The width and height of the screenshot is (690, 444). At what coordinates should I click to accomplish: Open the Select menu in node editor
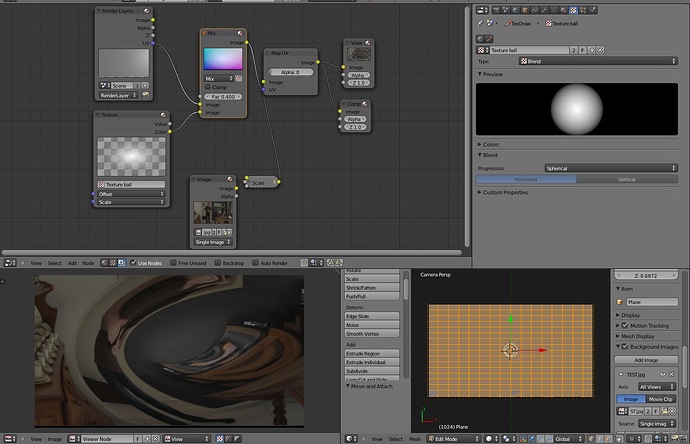click(x=55, y=263)
